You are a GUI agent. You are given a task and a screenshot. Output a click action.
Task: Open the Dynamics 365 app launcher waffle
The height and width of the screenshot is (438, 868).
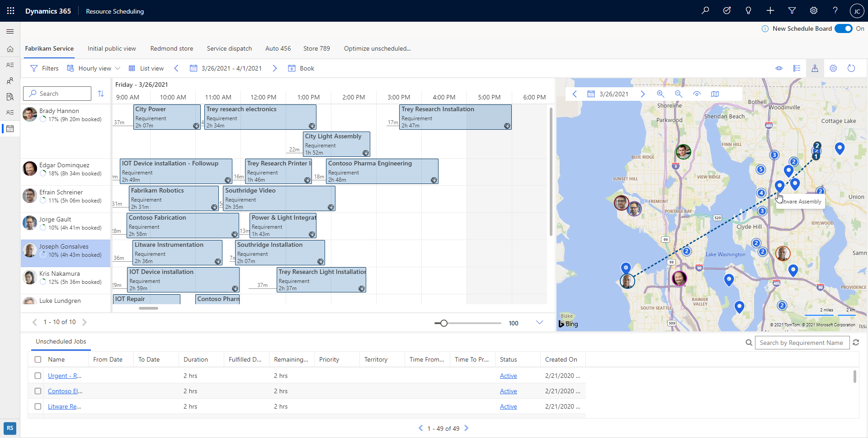(x=10, y=11)
